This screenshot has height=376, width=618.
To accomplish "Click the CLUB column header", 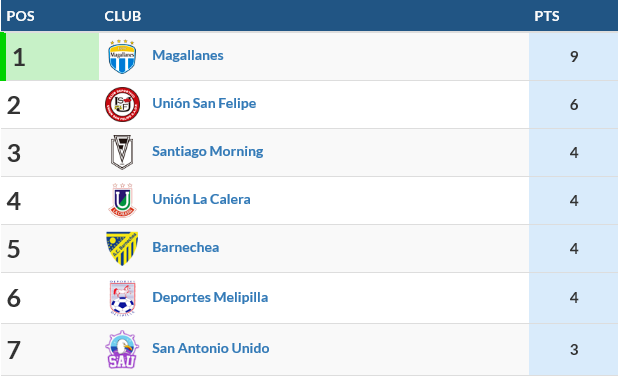I will (x=123, y=16).
